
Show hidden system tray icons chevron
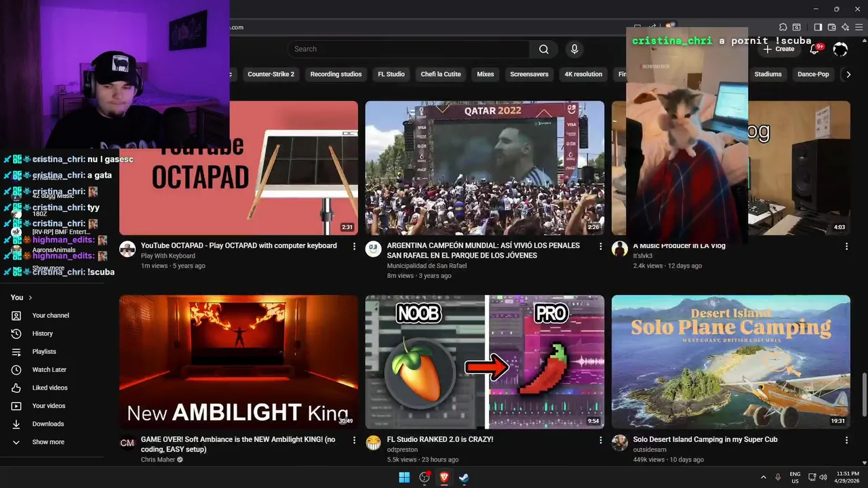click(763, 477)
